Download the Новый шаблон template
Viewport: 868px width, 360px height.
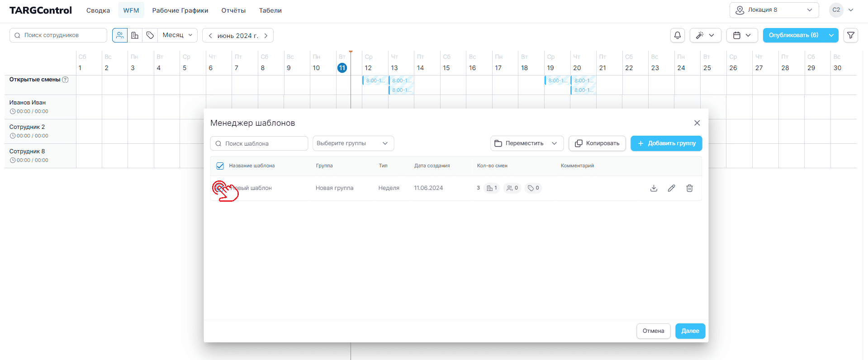(x=654, y=188)
